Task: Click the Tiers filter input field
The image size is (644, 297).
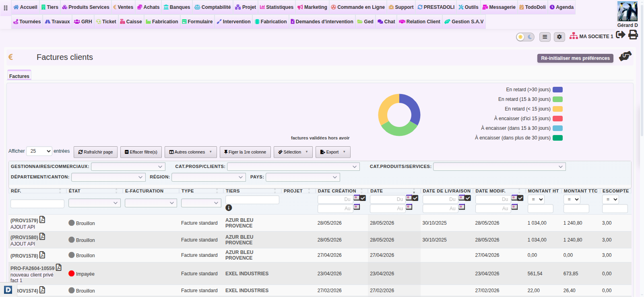Action: (252, 200)
